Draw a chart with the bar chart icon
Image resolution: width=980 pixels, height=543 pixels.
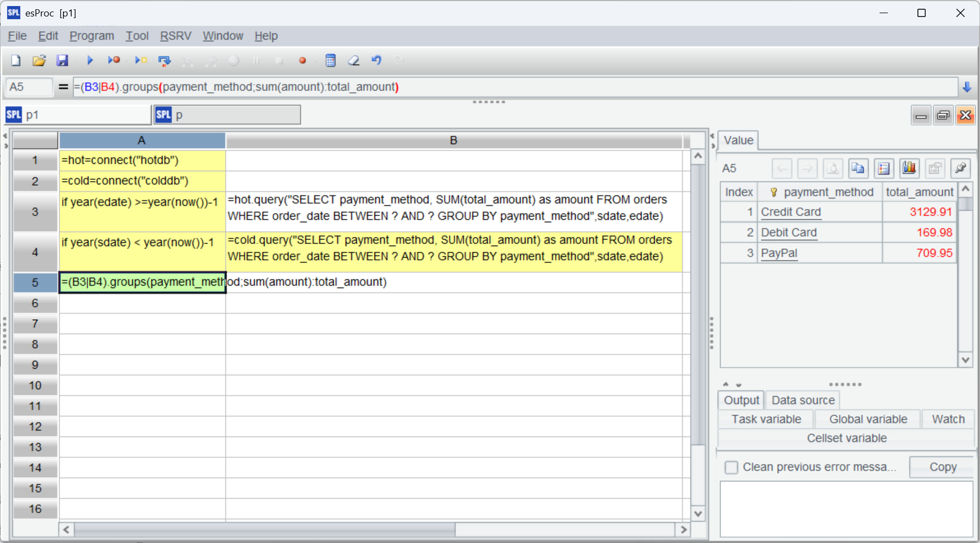909,168
